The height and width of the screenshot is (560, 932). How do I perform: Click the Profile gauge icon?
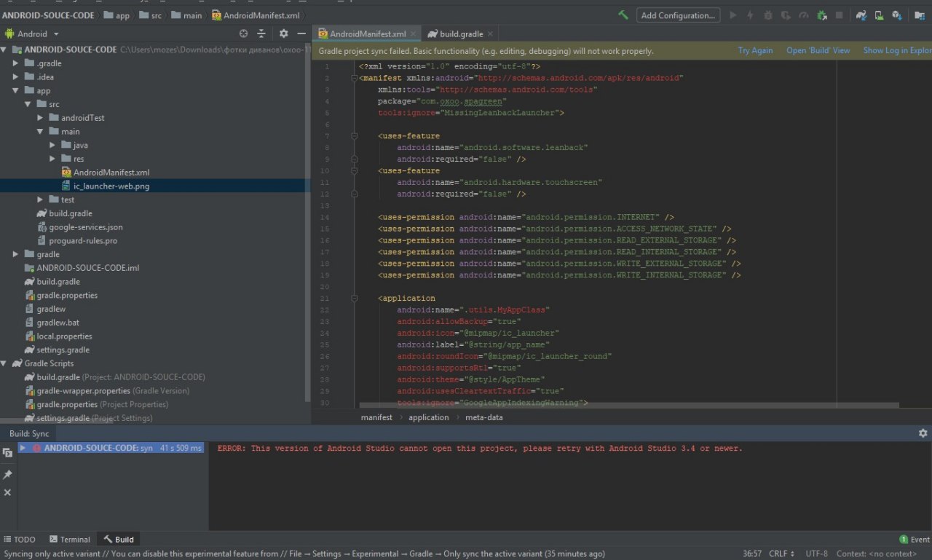point(803,15)
